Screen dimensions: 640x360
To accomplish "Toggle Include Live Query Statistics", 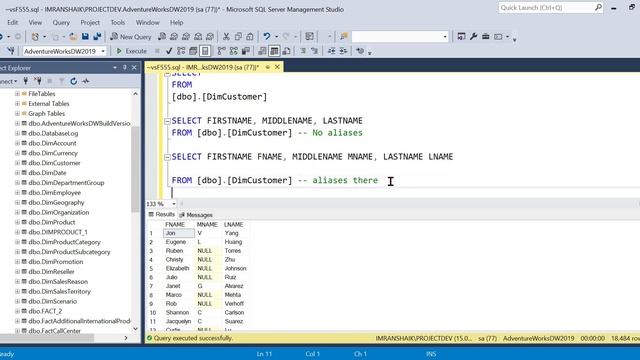I will 234,51.
